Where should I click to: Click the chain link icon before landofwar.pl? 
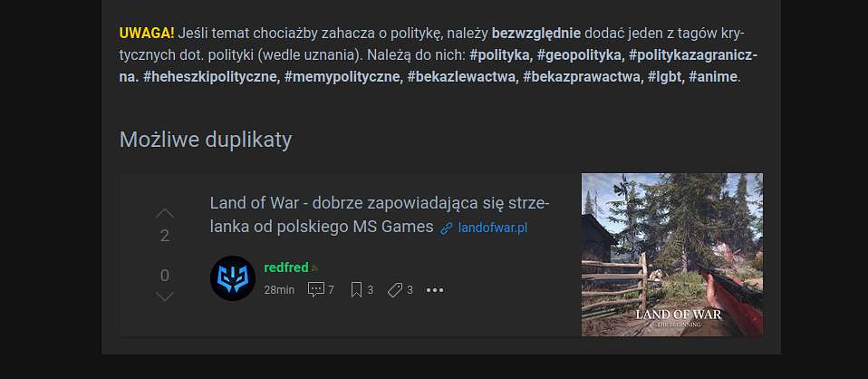446,228
